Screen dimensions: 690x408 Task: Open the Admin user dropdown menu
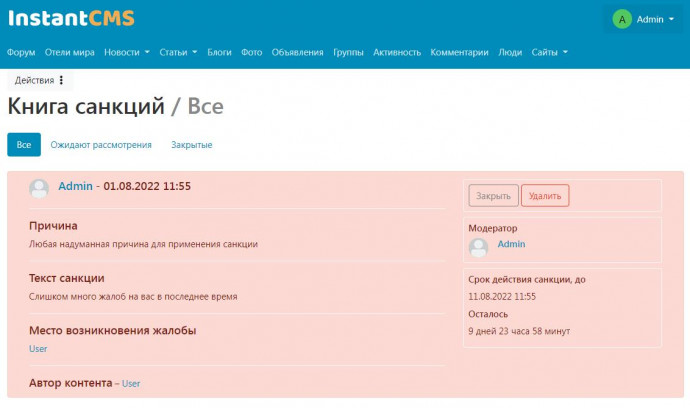point(644,19)
